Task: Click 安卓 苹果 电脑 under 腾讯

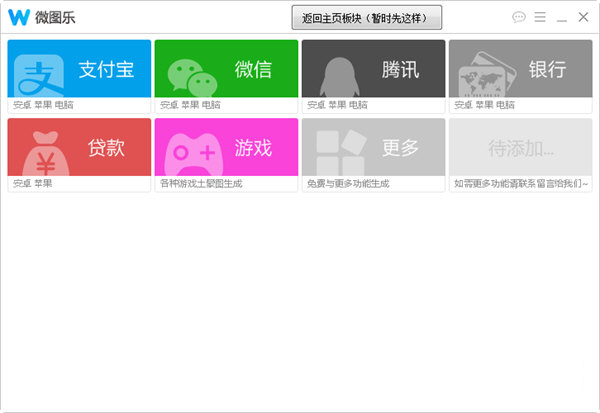Action: [x=337, y=105]
